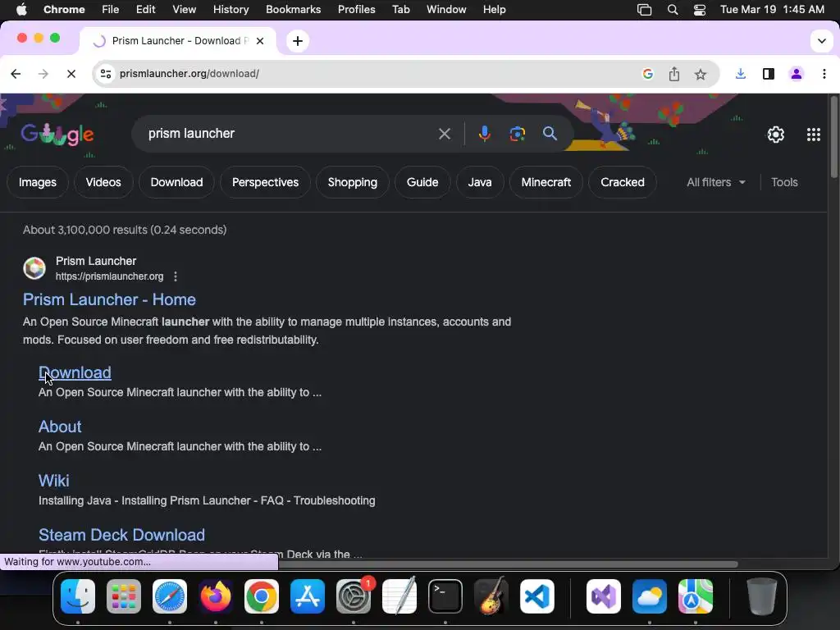
Task: Click the Google icon in address bar
Action: [x=648, y=74]
